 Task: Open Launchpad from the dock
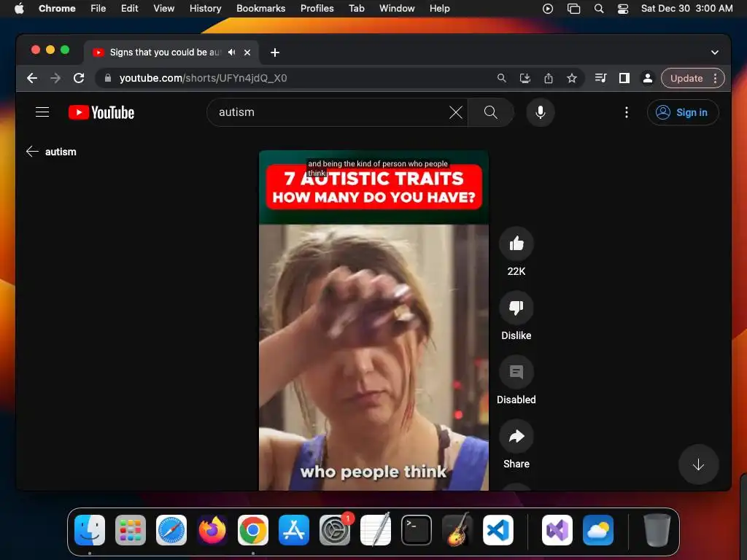click(x=131, y=530)
